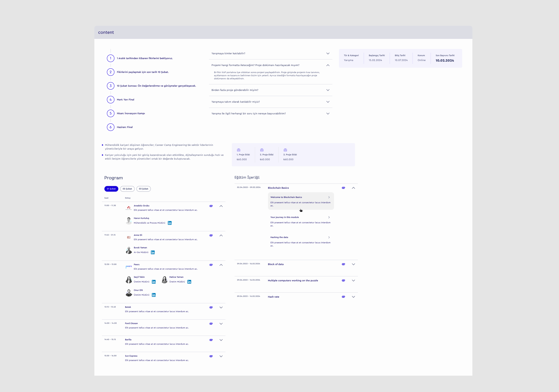Select step 5 circle Nisan İnovasyon Kampı
This screenshot has height=392, width=559.
111,113
